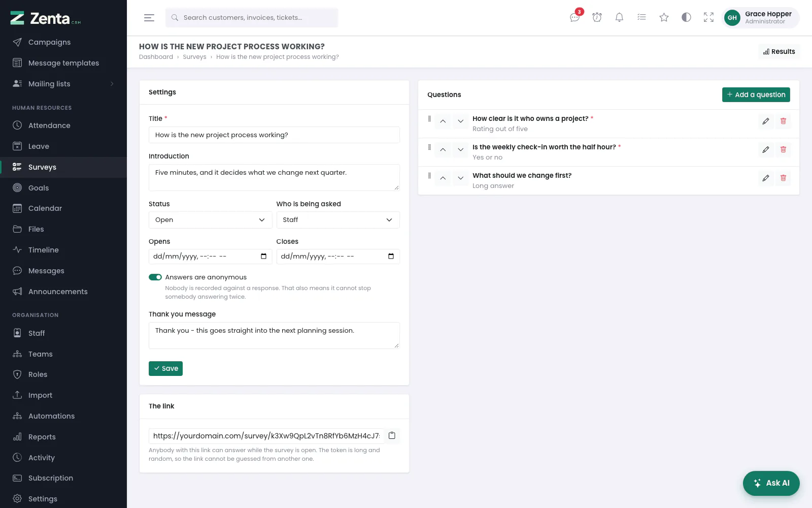Move 'How clear is it who owns a project?' up
This screenshot has height=508, width=812.
click(443, 121)
